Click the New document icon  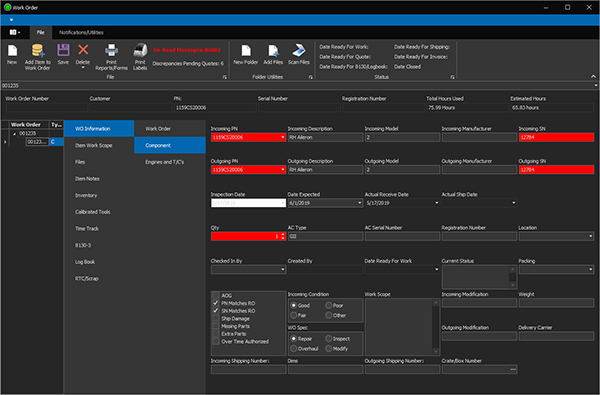[12, 51]
